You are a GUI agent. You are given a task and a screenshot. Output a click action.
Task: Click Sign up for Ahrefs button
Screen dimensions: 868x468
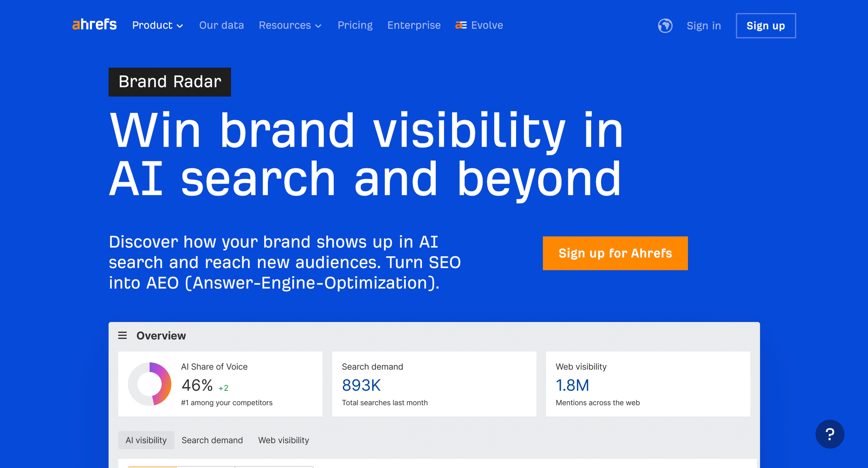tap(615, 253)
